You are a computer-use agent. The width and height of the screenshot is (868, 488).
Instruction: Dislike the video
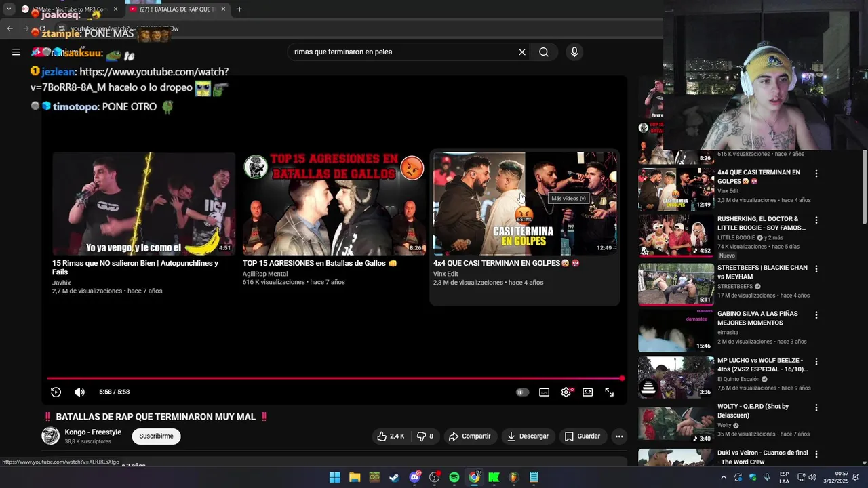coord(425,436)
